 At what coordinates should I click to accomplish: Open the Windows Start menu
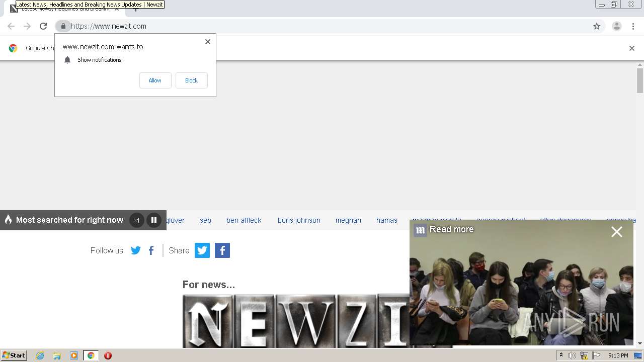[14, 355]
